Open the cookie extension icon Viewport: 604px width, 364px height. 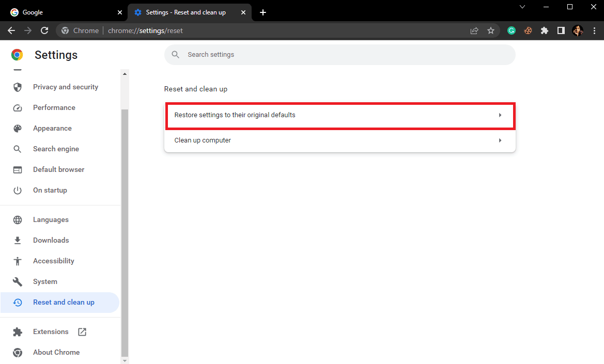[x=528, y=30]
